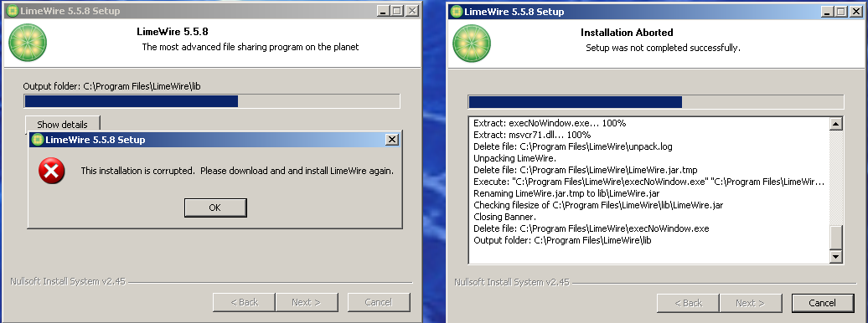Maximize the left LimeWire setup window
The image size is (868, 323).
pyautogui.click(x=397, y=11)
